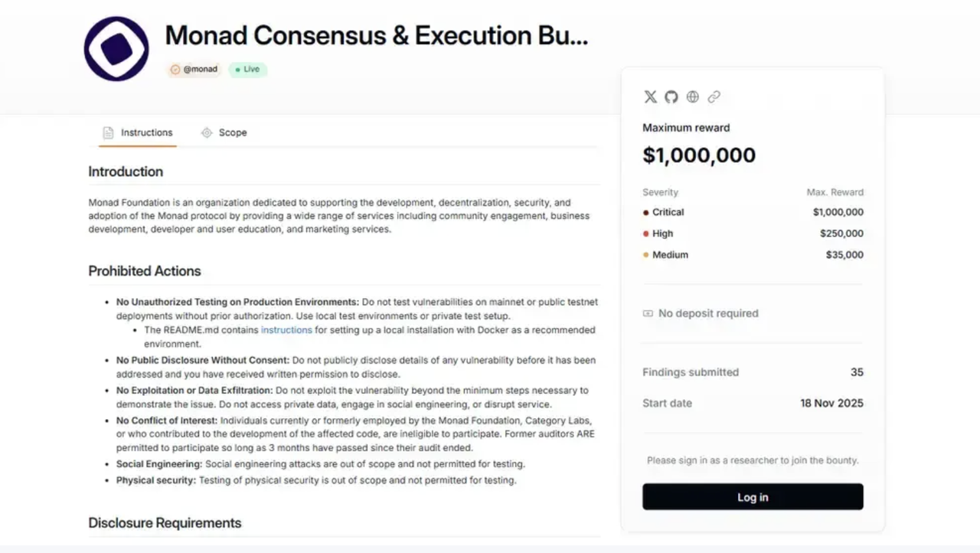
Task: Click the Medium severity yellow dot
Action: click(x=646, y=255)
